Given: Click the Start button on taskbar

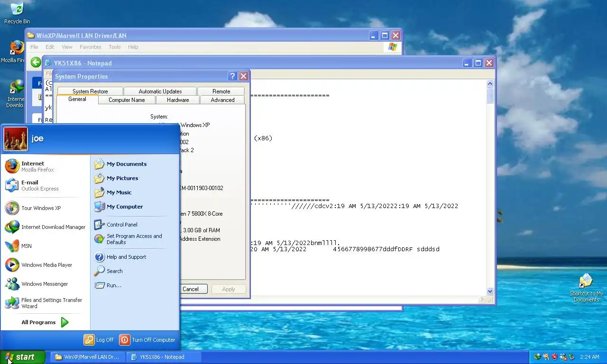Looking at the screenshot, I should (23, 357).
